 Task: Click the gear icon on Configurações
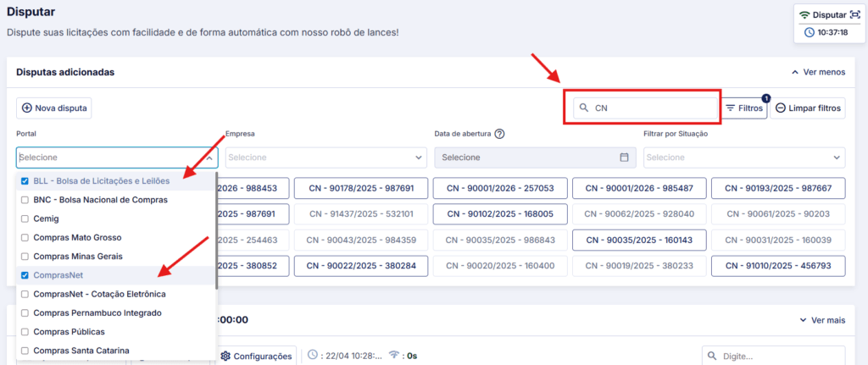click(x=225, y=356)
